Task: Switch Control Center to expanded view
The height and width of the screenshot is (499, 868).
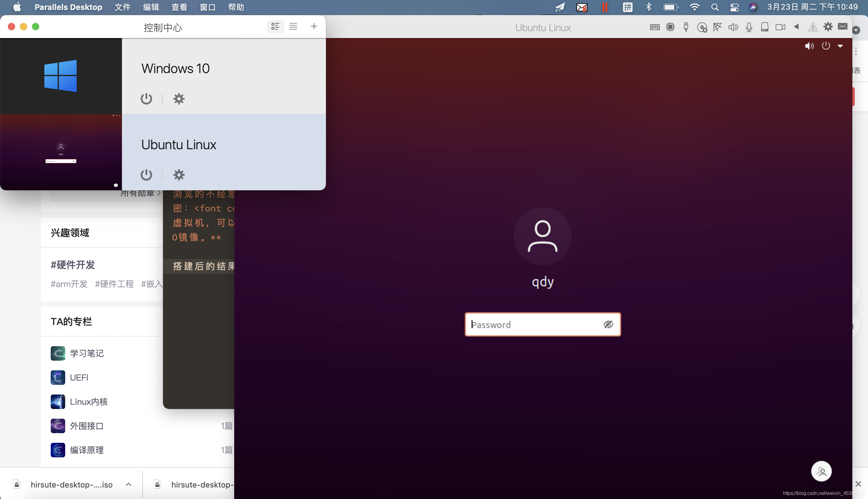Action: coord(275,26)
